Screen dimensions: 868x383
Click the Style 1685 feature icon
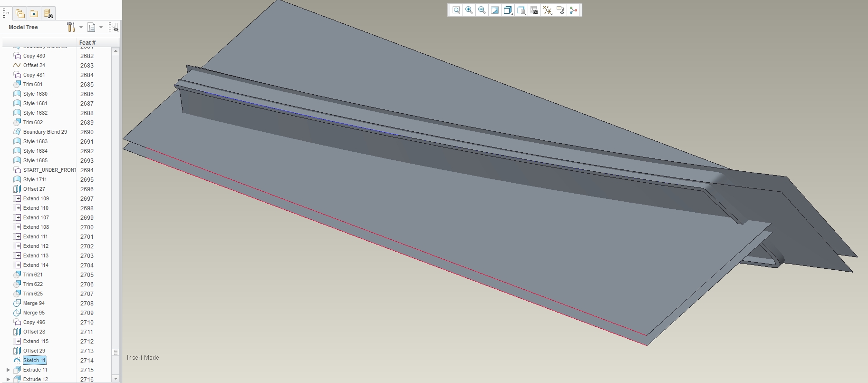coord(17,160)
